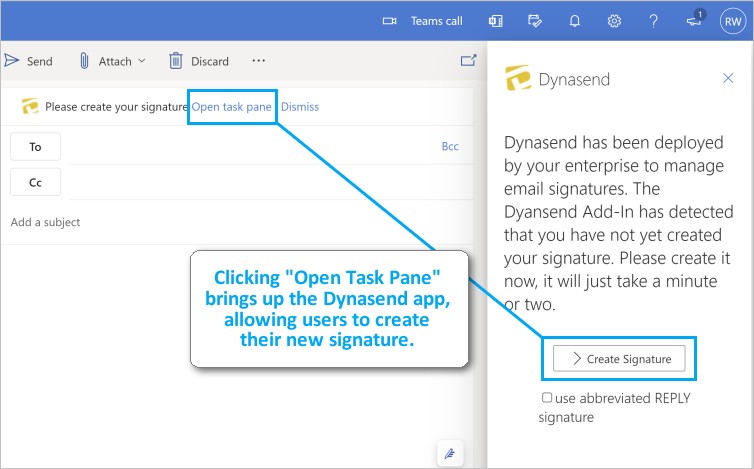Send the email message
754x469 pixels.
click(x=28, y=61)
